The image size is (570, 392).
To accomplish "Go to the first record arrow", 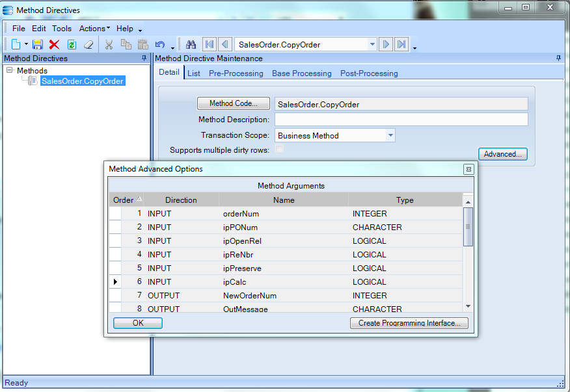I will coord(210,44).
